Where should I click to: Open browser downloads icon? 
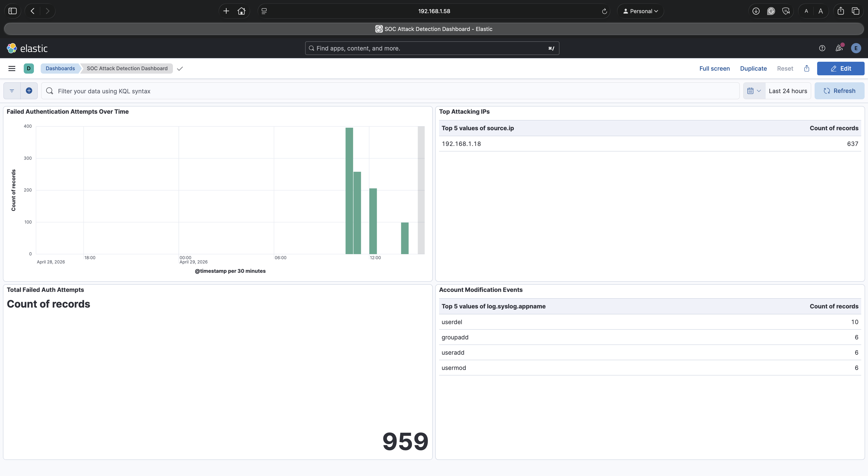[756, 11]
